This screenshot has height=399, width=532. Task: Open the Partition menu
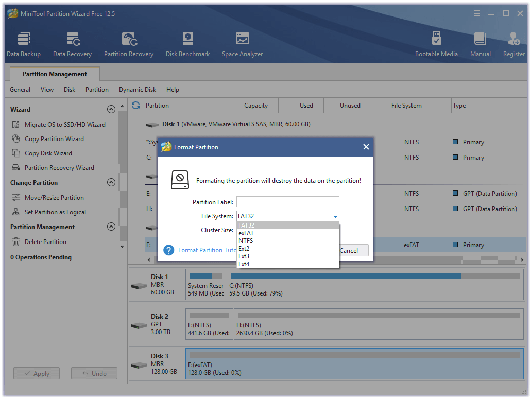97,90
